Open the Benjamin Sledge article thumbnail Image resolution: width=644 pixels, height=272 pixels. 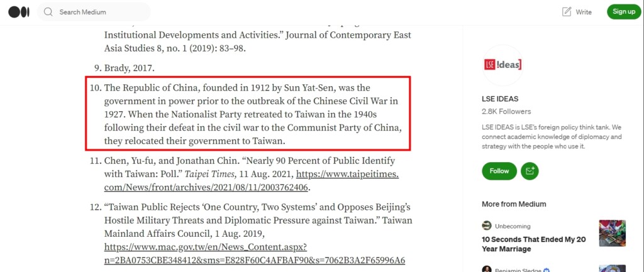click(613, 268)
